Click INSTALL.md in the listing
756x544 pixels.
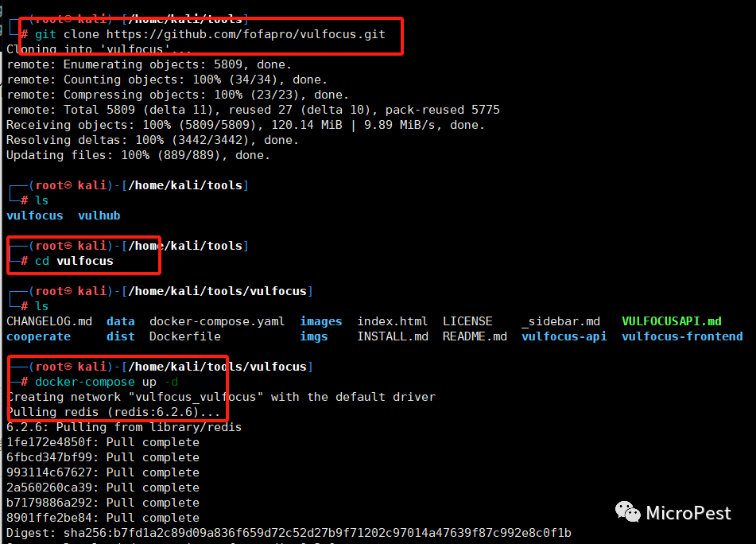(x=393, y=336)
